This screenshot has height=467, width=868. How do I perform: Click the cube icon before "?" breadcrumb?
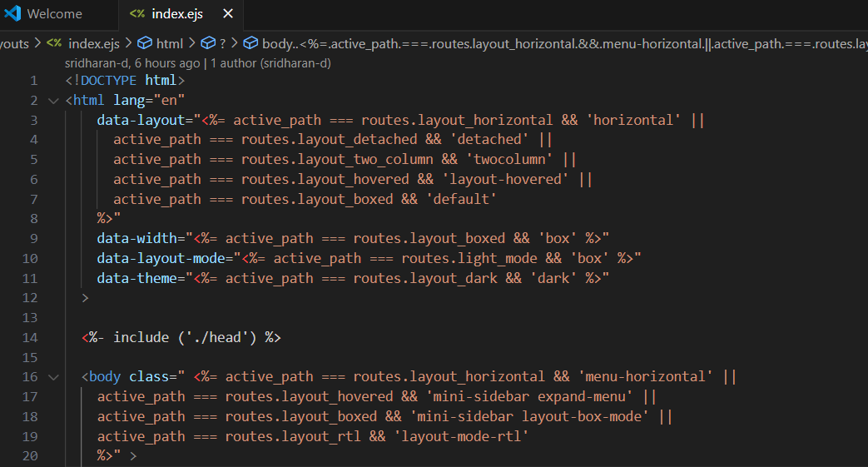pos(207,43)
